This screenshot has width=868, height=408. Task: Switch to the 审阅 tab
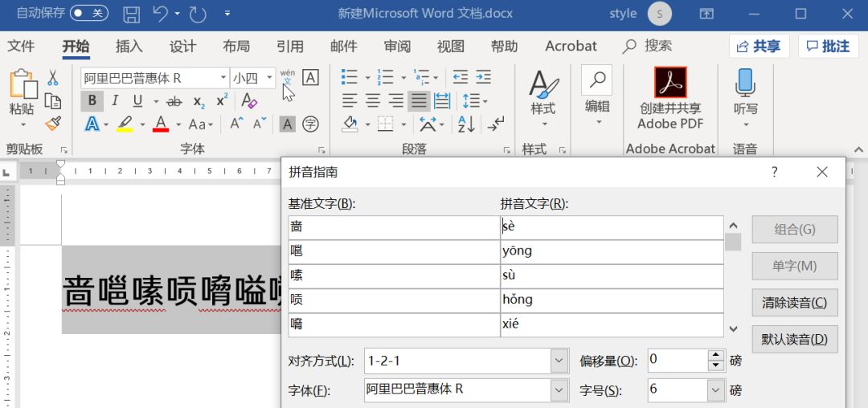398,47
